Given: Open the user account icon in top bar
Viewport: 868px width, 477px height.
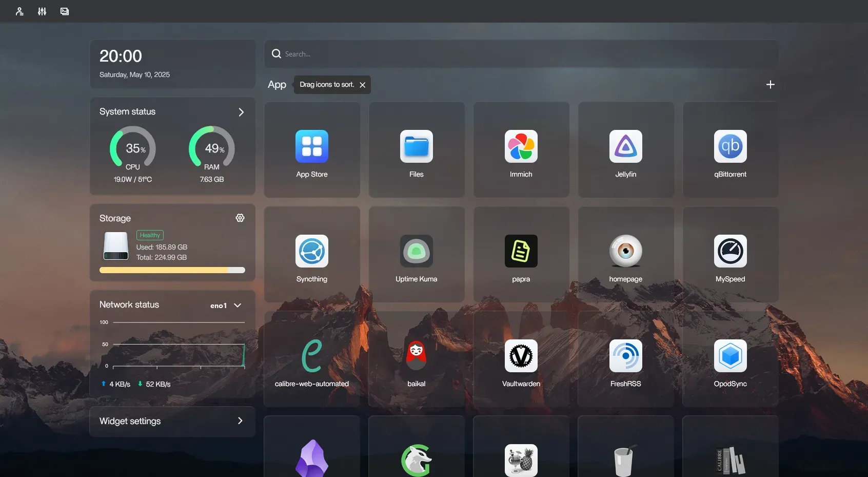Looking at the screenshot, I should click(x=19, y=11).
